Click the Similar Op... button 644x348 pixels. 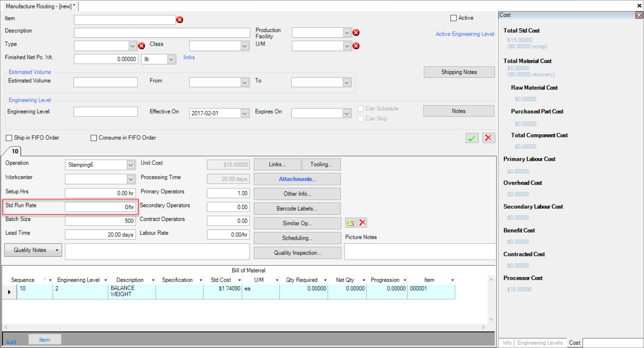(x=297, y=223)
